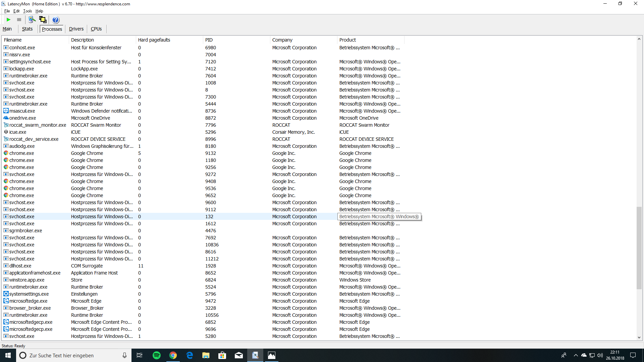
Task: Show hidden system tray icons chevron
Action: pos(576,355)
